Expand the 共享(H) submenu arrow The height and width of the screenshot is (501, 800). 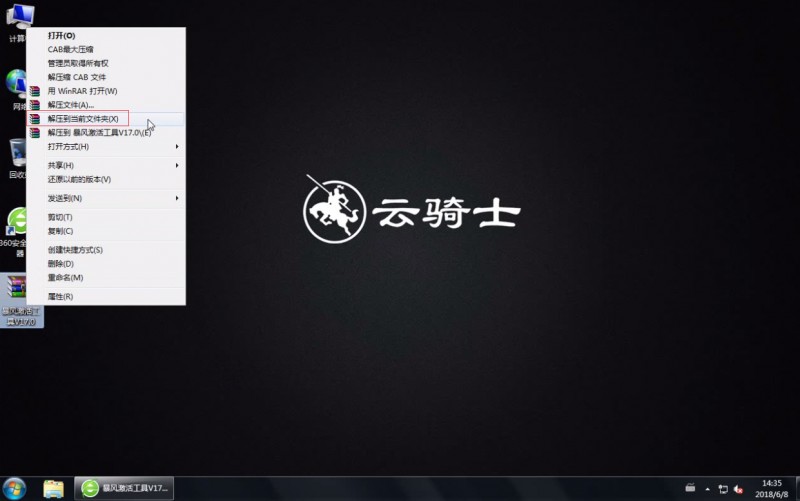pyautogui.click(x=177, y=165)
